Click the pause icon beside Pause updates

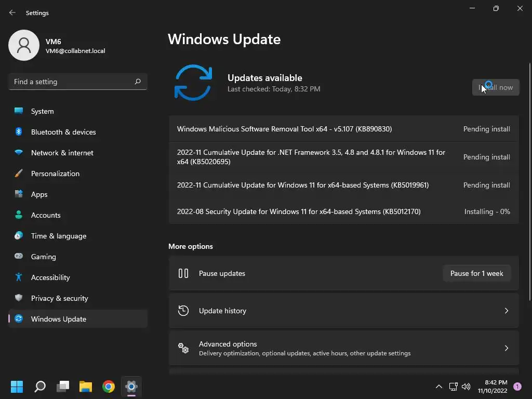coord(183,273)
